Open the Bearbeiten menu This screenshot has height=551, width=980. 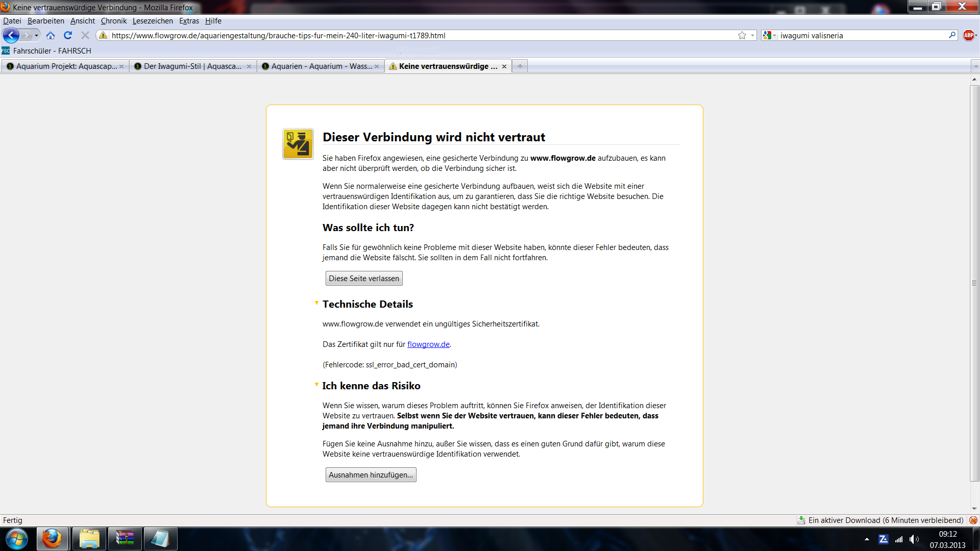click(x=46, y=21)
